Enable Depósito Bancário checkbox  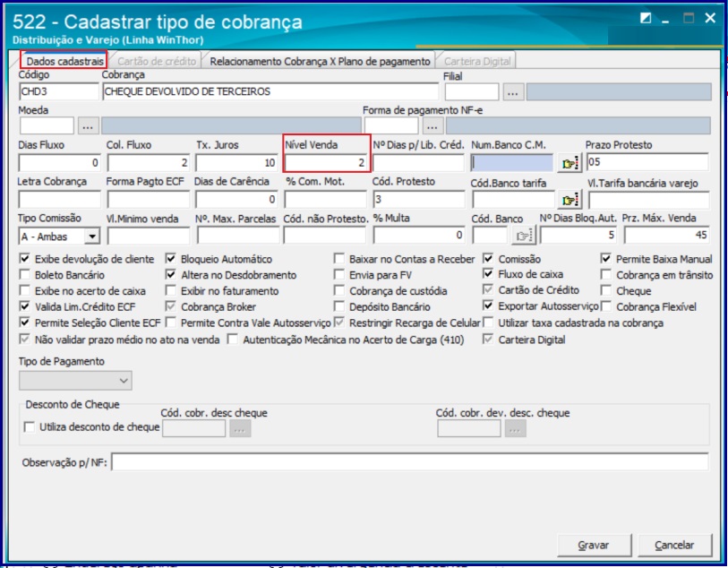coord(339,306)
